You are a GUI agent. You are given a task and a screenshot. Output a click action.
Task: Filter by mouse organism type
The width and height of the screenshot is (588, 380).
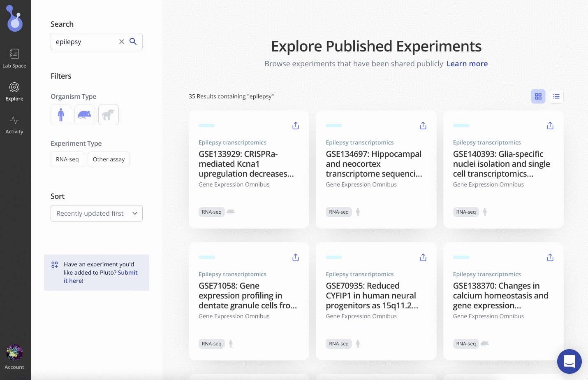click(x=85, y=115)
